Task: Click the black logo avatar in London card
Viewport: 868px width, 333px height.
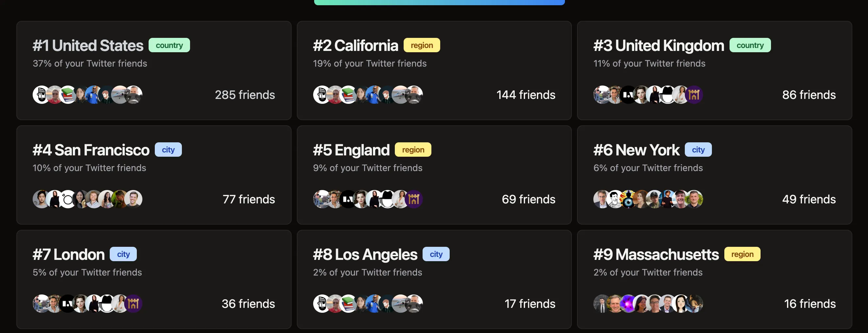Action: (x=68, y=304)
